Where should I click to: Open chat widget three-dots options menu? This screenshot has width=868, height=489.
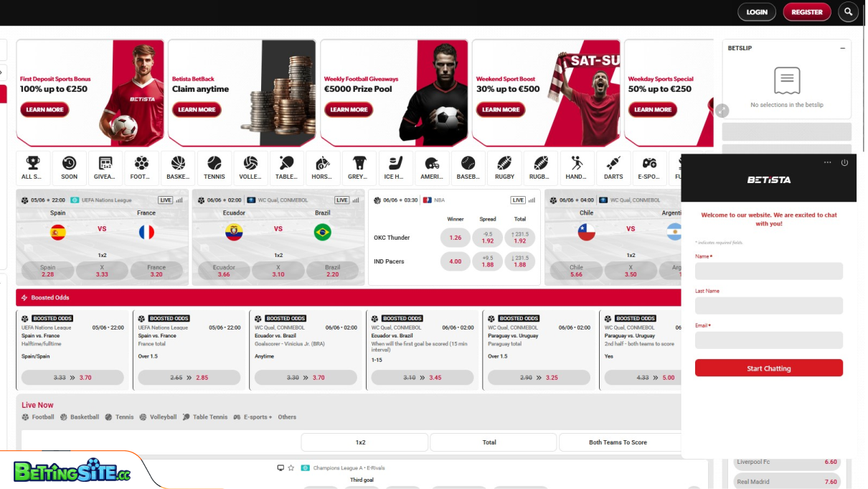(827, 163)
